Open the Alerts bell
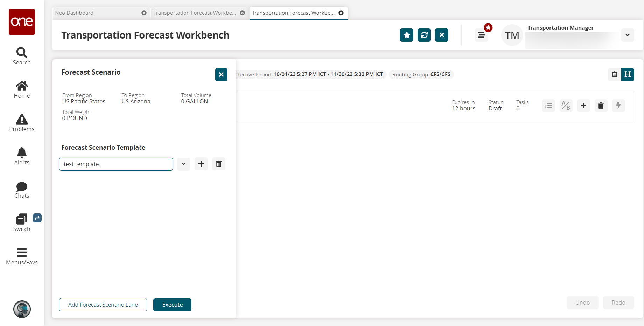Viewport: 644px width, 326px height. pos(22,156)
